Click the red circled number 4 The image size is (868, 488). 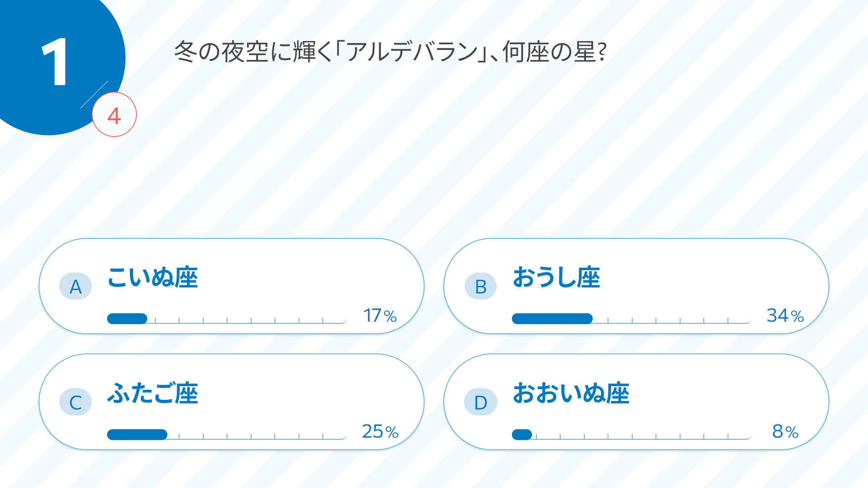114,115
